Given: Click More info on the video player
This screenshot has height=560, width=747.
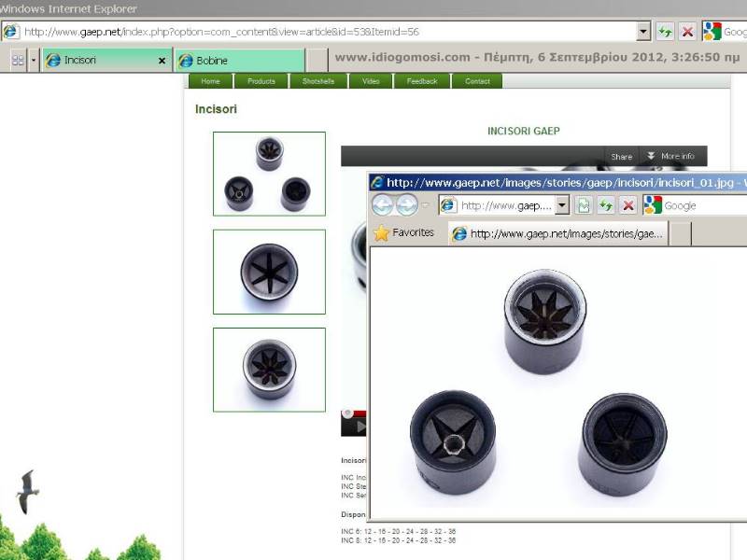Looking at the screenshot, I should coord(672,156).
